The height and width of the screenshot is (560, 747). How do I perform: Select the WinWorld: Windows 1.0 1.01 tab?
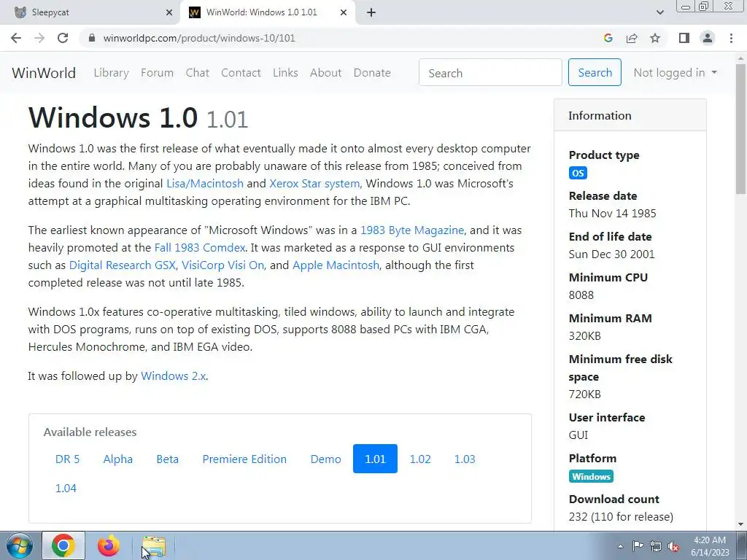tap(267, 13)
